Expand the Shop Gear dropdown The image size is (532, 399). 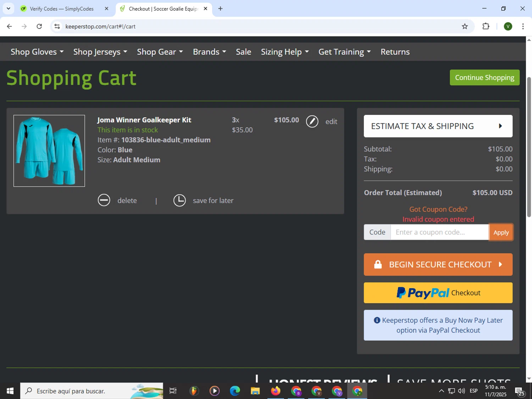160,52
